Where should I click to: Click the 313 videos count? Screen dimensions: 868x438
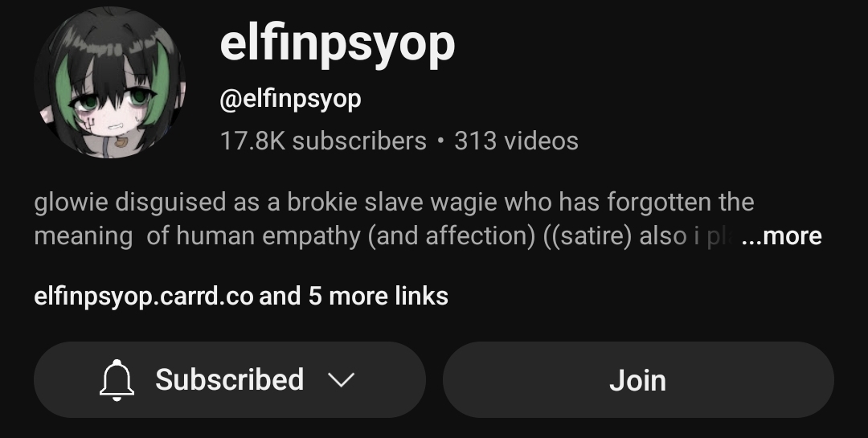516,141
